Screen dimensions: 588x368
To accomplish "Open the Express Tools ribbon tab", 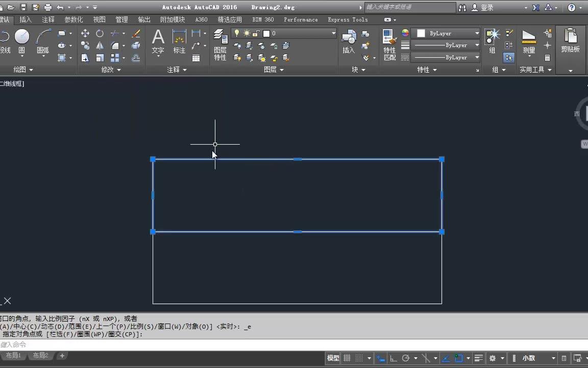I will (x=348, y=19).
